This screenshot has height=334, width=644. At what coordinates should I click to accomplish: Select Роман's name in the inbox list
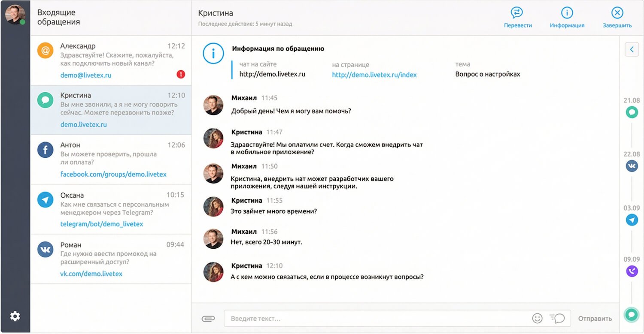(70, 245)
